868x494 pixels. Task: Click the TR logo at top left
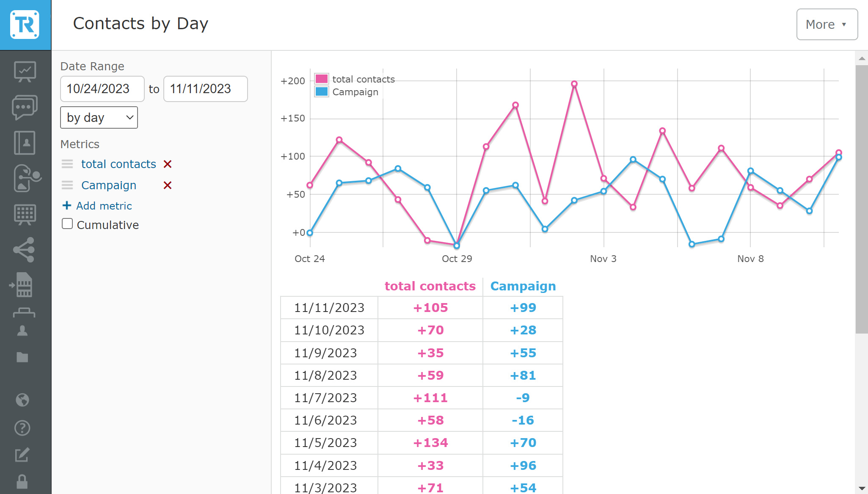(25, 24)
